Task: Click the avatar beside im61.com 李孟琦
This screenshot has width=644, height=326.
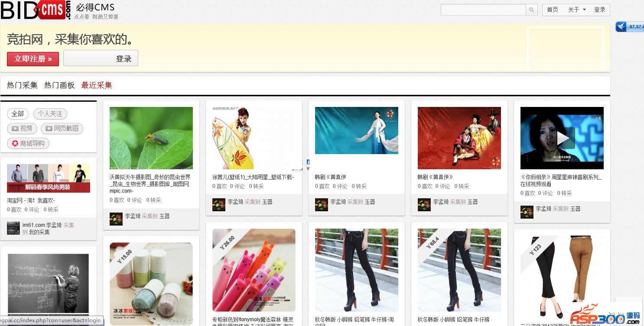Action: click(x=13, y=228)
